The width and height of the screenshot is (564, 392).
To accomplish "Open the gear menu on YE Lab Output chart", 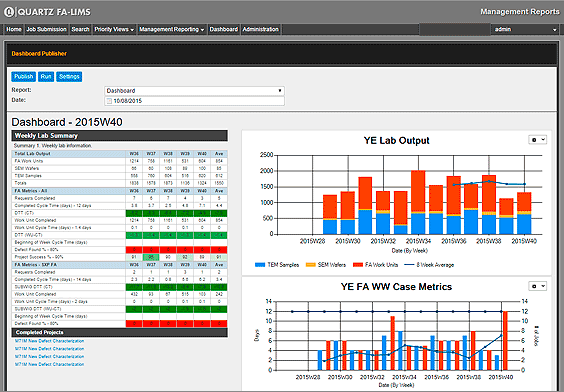I will pos(537,140).
